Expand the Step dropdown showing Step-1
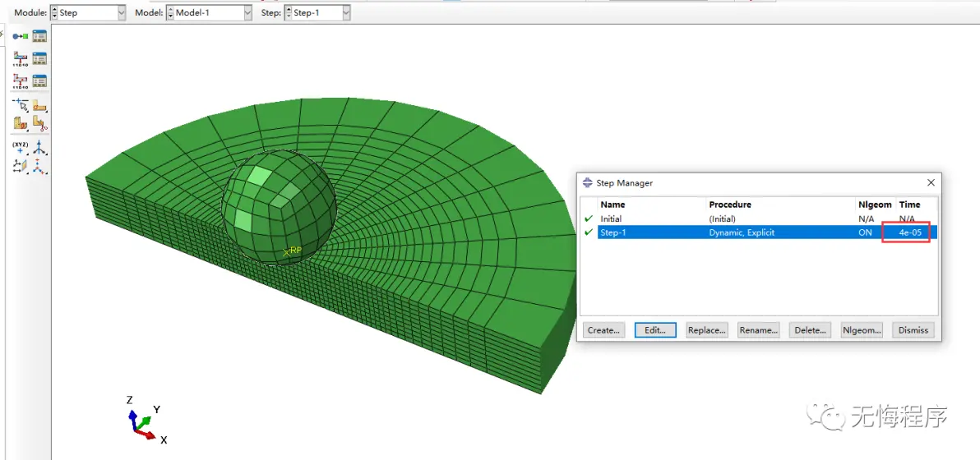Screen dimensions: 980x460 coord(317,13)
